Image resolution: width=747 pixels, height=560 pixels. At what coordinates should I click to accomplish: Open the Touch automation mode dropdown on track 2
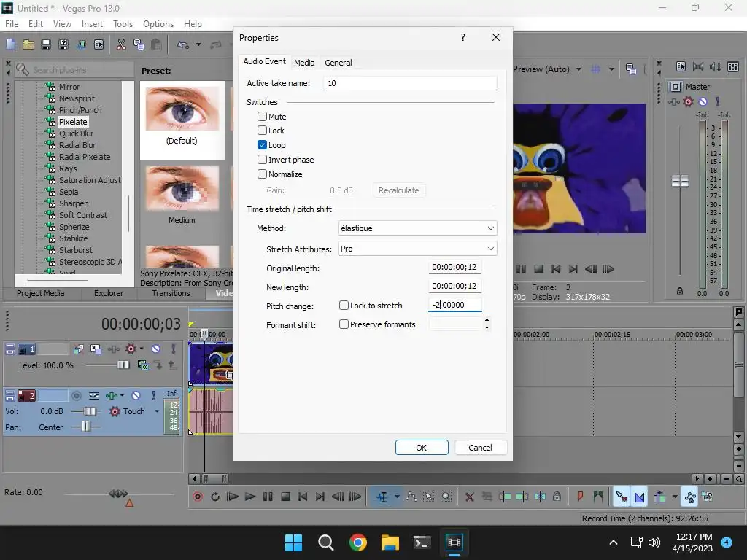pyautogui.click(x=156, y=411)
